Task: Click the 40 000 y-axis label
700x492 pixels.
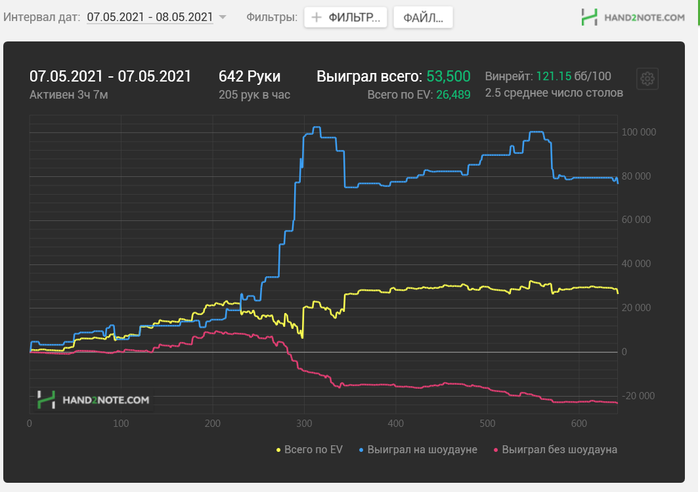Action: 636,264
